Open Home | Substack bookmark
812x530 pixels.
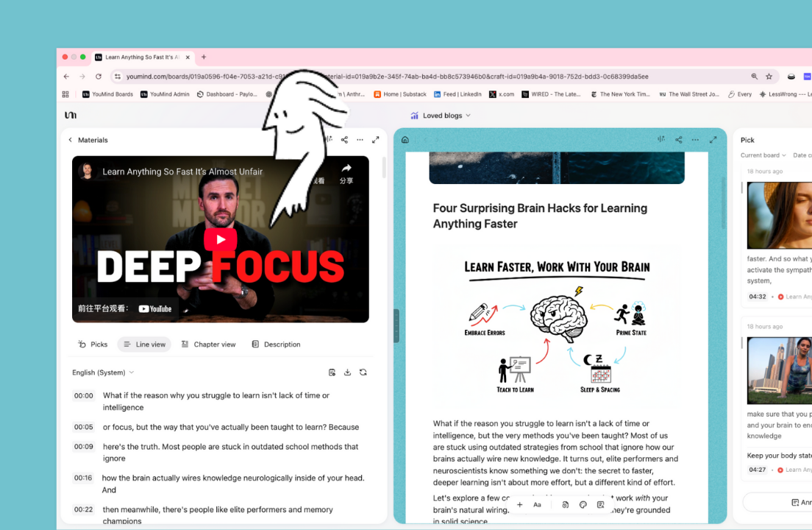tap(400, 94)
